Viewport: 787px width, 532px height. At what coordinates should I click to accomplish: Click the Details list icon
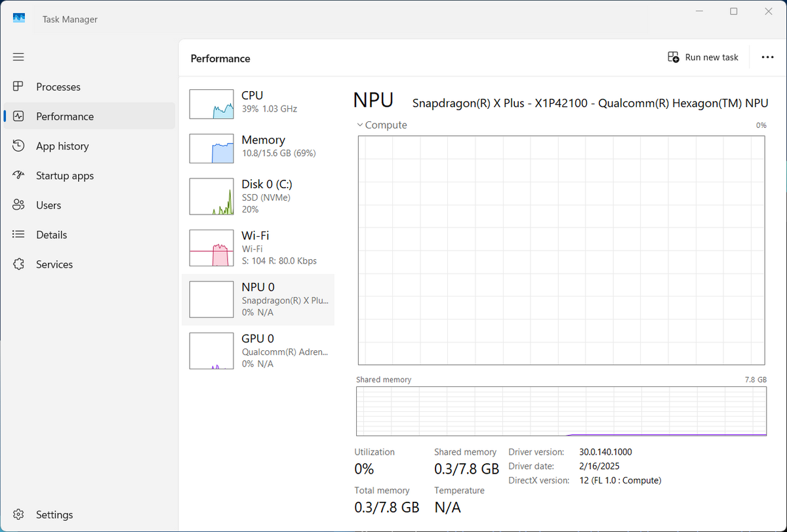[x=18, y=234]
